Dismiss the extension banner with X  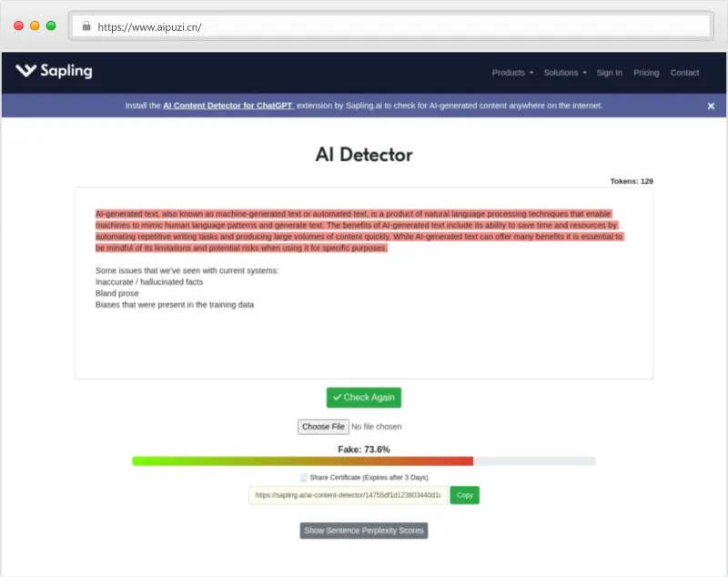pyautogui.click(x=711, y=106)
